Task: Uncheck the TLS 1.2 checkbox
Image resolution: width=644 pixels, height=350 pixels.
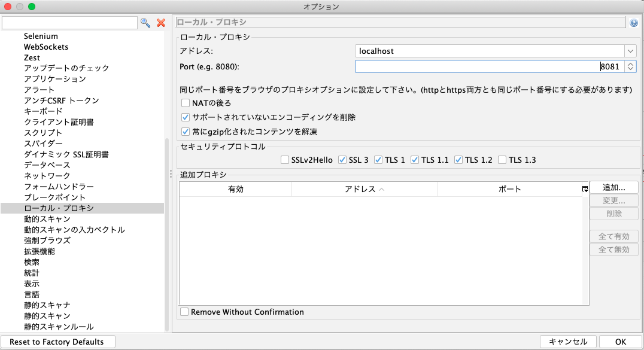Action: pyautogui.click(x=458, y=160)
